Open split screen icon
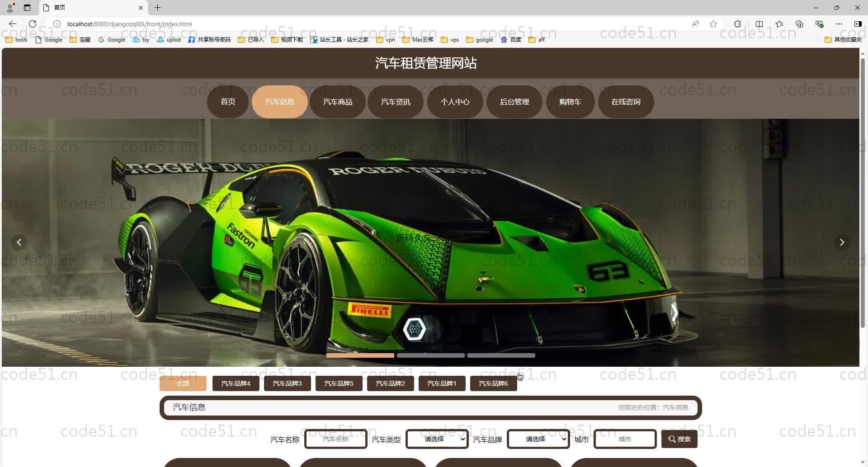The image size is (868, 467). pyautogui.click(x=759, y=24)
